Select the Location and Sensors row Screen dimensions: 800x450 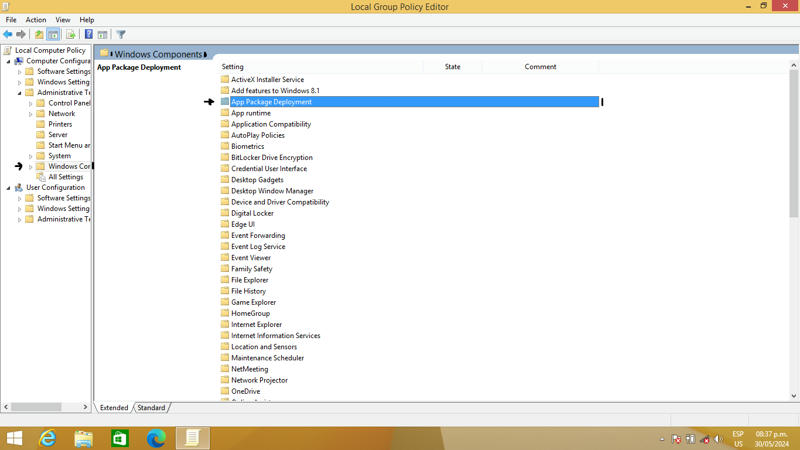tap(410, 346)
